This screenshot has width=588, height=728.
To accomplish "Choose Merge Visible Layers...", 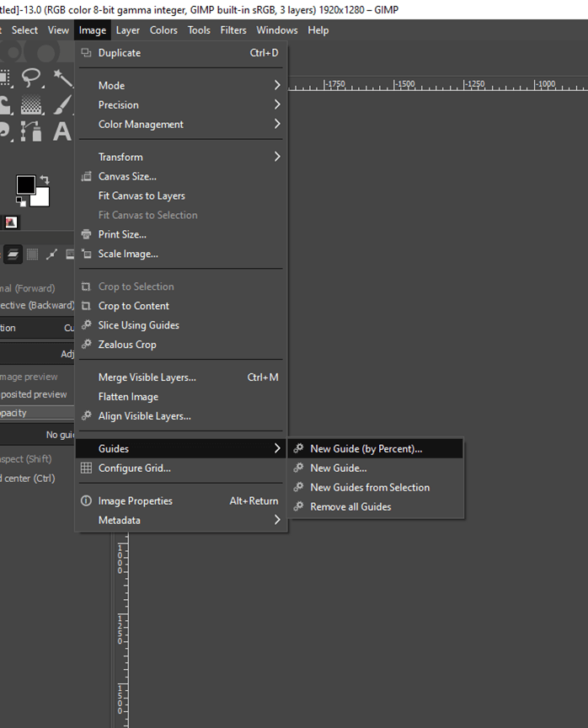I will click(x=181, y=377).
